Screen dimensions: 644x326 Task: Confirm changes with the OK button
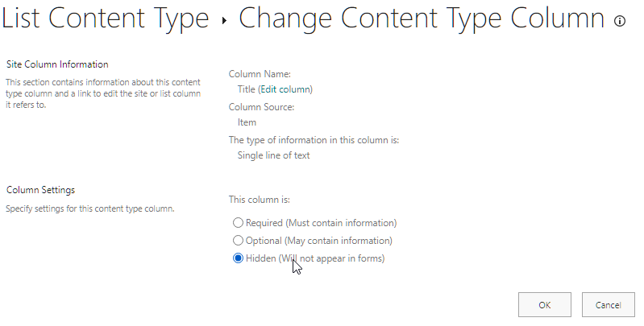tap(545, 305)
